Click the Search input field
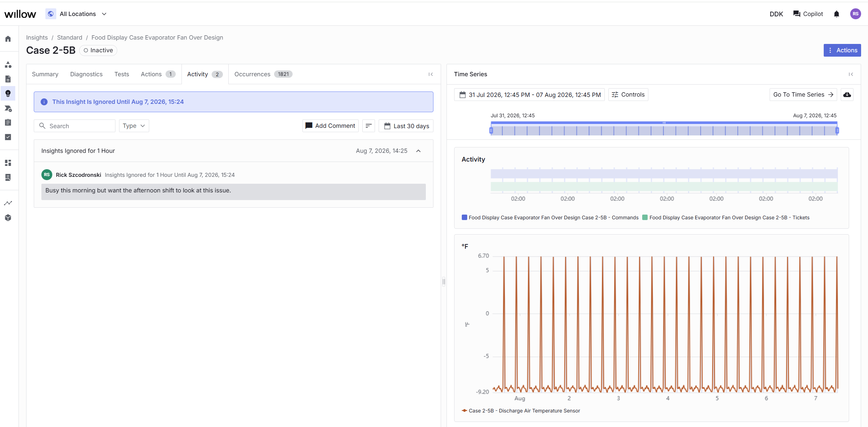Viewport: 868px width, 427px height. click(74, 126)
